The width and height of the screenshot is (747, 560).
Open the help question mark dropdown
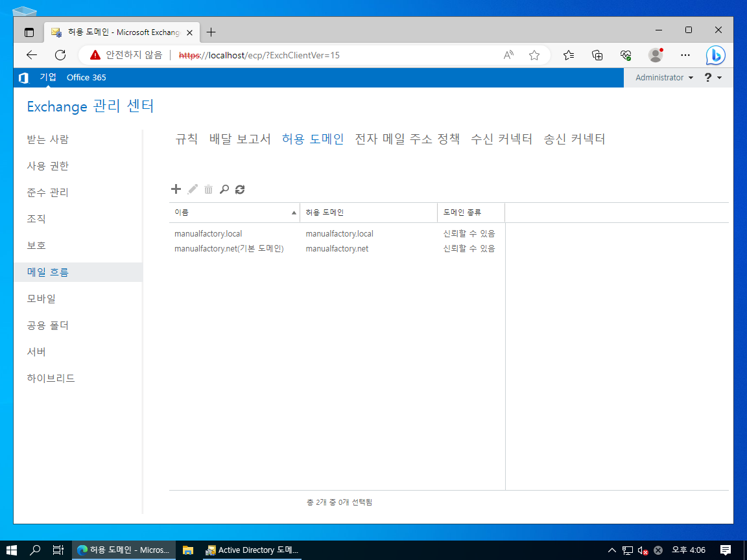(713, 78)
